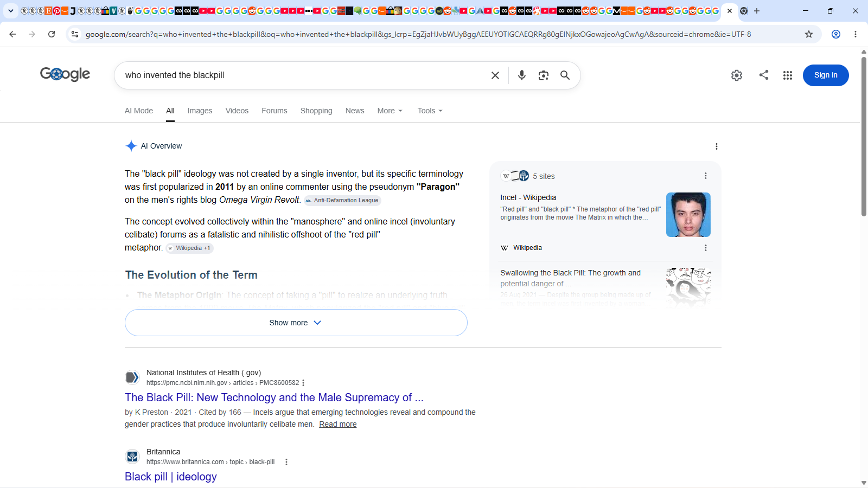Go to Google home via the logo

click(65, 74)
